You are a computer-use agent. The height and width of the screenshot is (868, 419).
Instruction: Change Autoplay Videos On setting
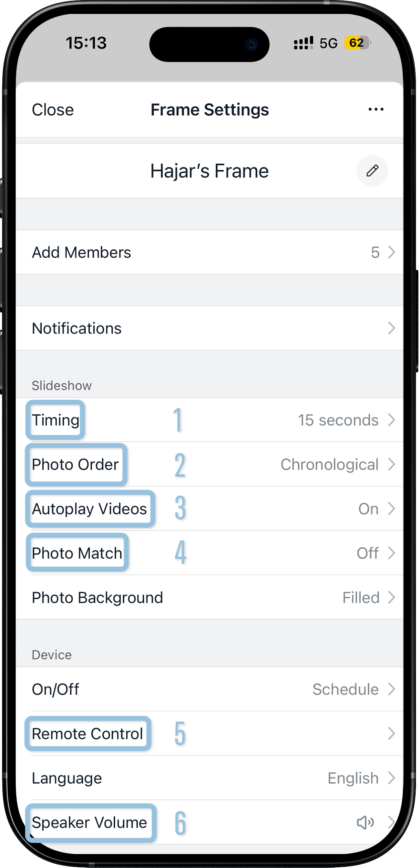point(368,509)
